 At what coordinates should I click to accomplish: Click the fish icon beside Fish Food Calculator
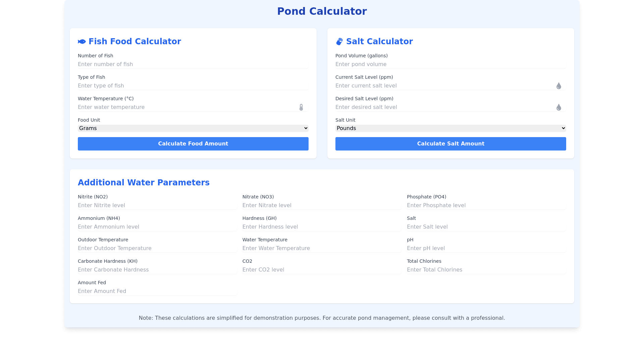pyautogui.click(x=82, y=42)
